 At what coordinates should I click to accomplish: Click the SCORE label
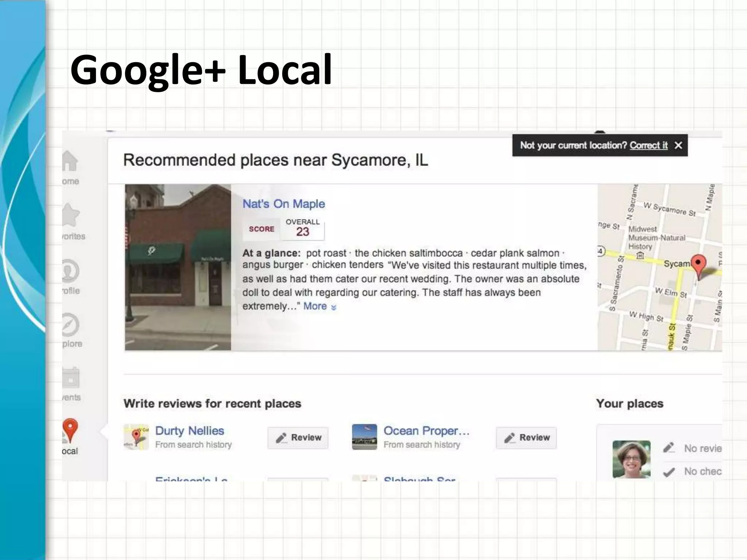click(x=262, y=229)
